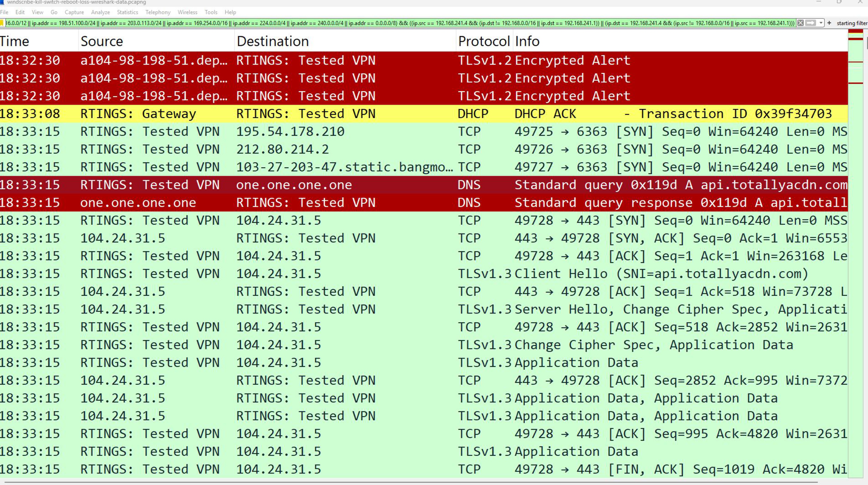
Task: Open the Capture menu
Action: pyautogui.click(x=74, y=12)
